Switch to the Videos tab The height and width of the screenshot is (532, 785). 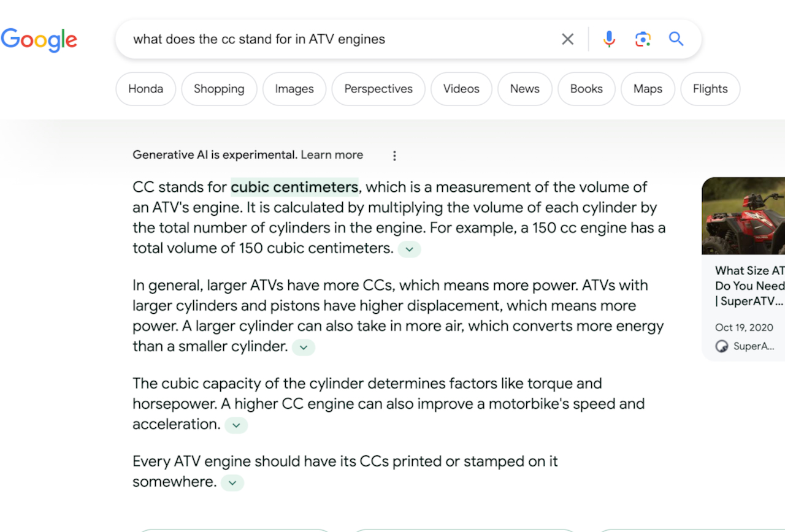pyautogui.click(x=461, y=89)
